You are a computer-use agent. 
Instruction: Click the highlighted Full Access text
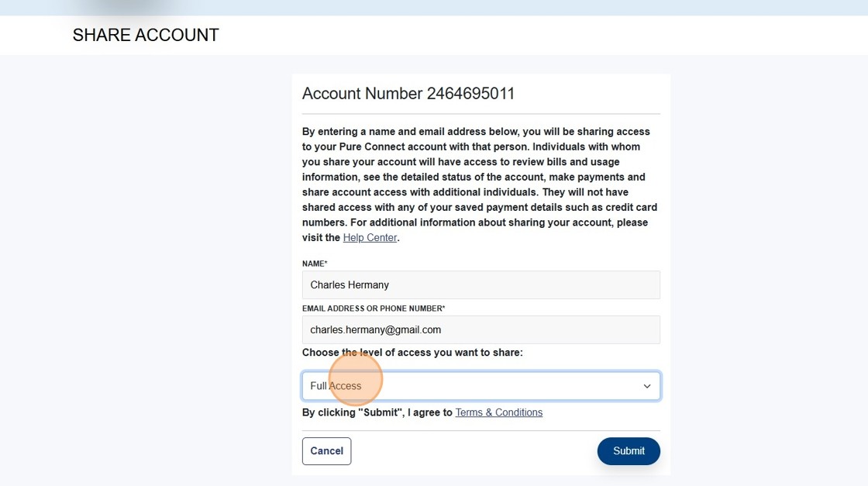click(335, 385)
